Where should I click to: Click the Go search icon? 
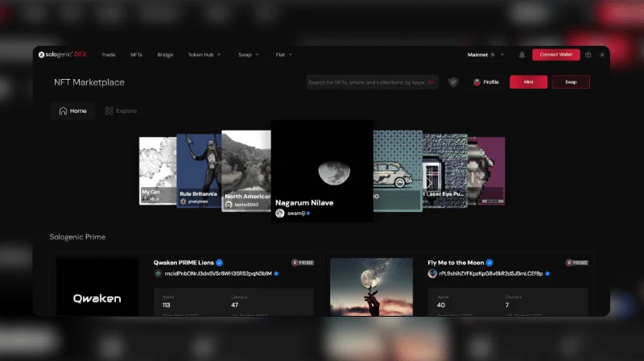[x=431, y=82]
